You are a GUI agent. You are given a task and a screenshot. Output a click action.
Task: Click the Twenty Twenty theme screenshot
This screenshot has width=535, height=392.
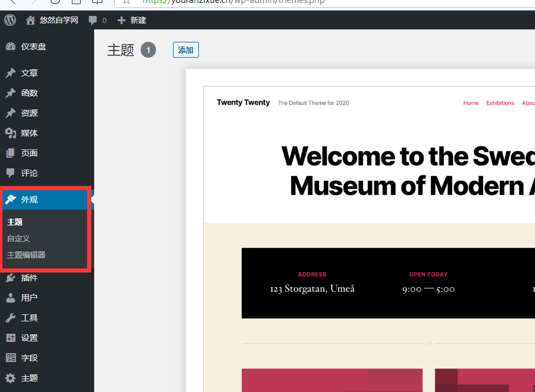(369, 239)
